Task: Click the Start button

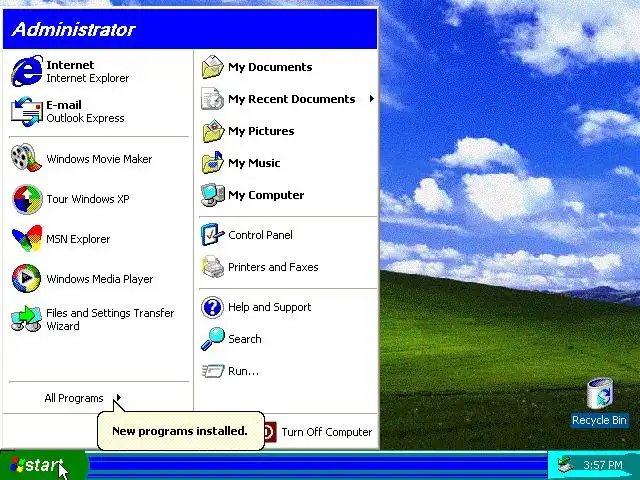Action: (43, 465)
